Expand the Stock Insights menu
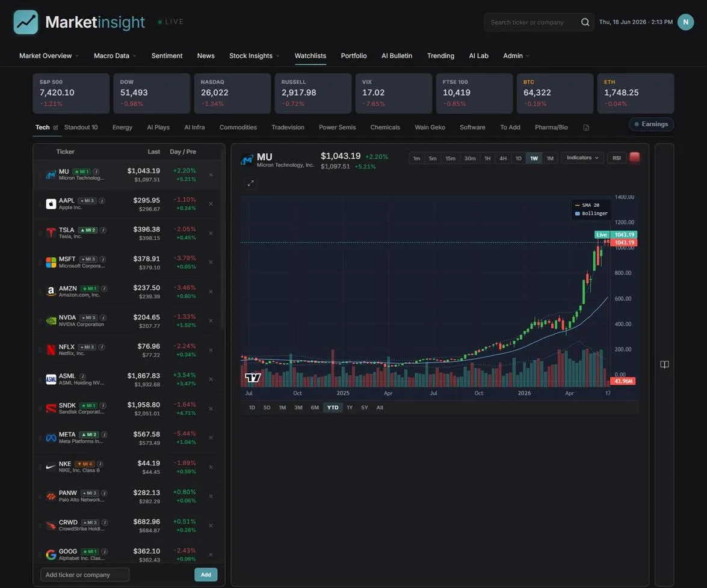The width and height of the screenshot is (707, 588). 255,56
